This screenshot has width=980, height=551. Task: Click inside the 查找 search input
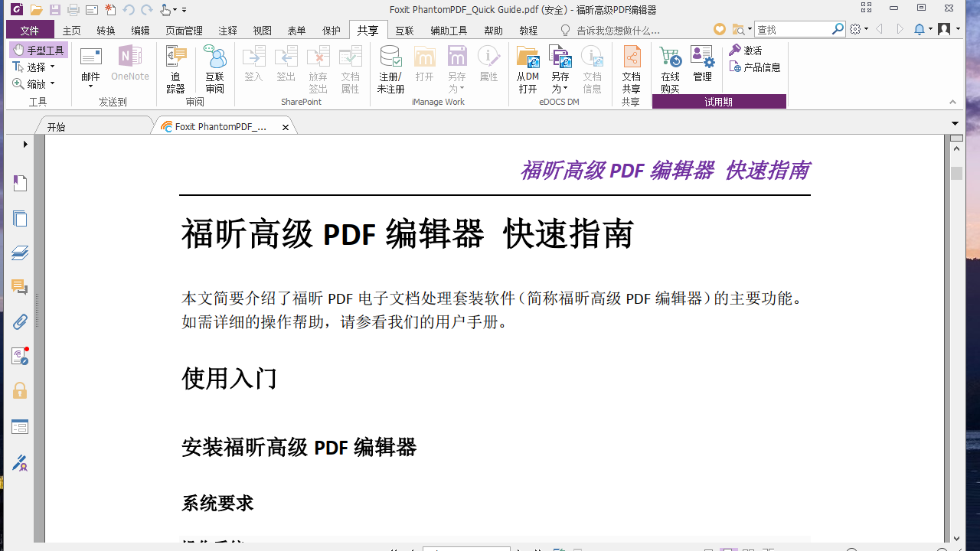pos(793,29)
